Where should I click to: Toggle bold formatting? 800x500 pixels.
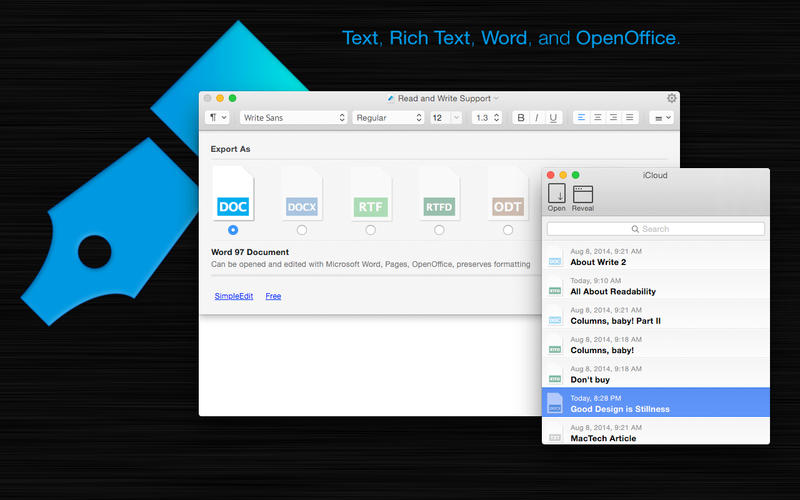[520, 117]
